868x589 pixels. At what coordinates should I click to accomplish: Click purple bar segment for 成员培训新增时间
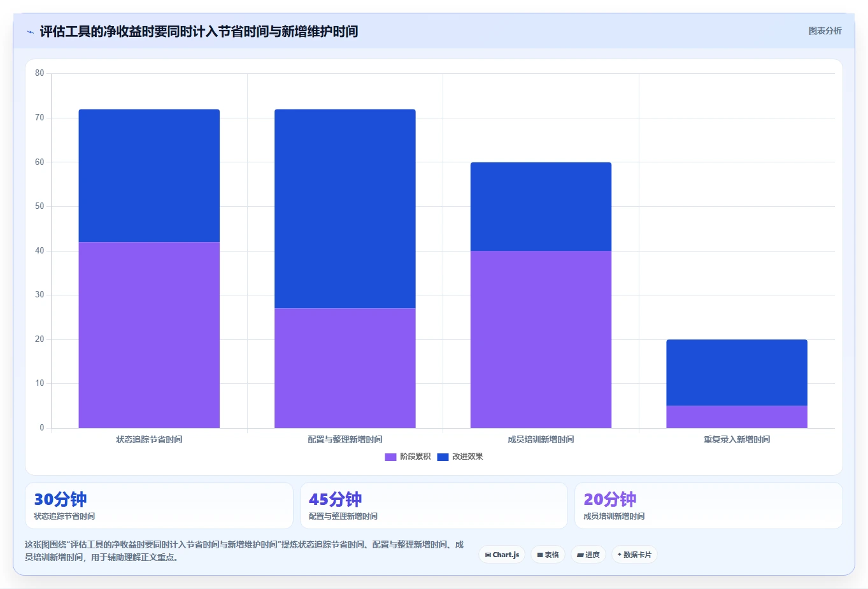(541, 339)
